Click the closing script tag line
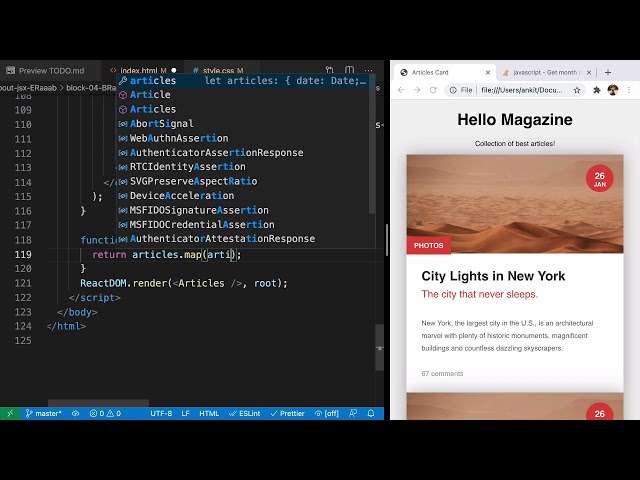The height and width of the screenshot is (480, 640). [95, 298]
